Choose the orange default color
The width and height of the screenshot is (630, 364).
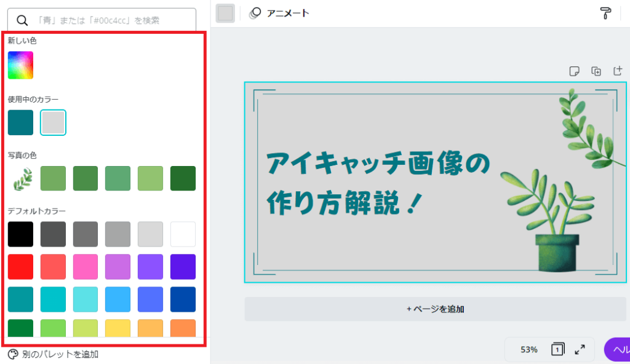click(183, 328)
